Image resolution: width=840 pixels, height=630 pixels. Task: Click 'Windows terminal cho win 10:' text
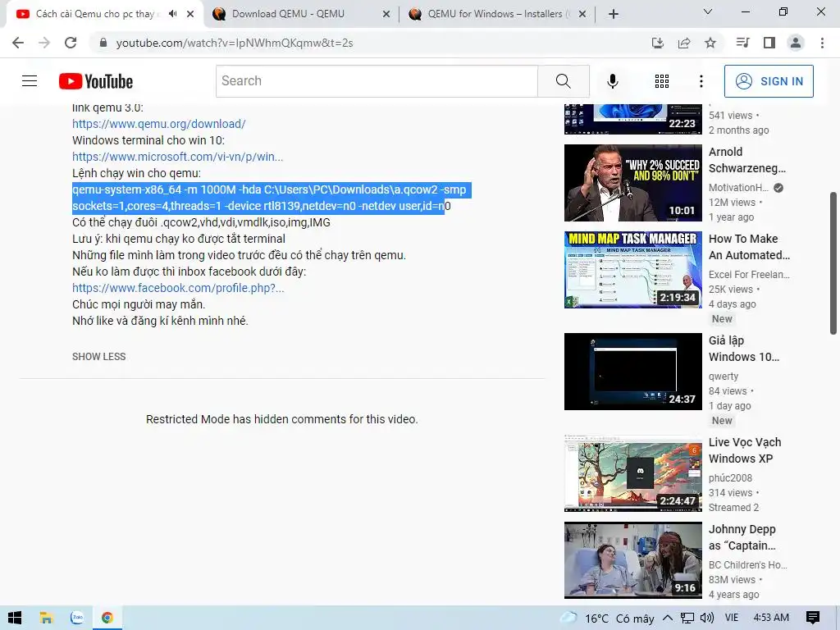(x=148, y=140)
